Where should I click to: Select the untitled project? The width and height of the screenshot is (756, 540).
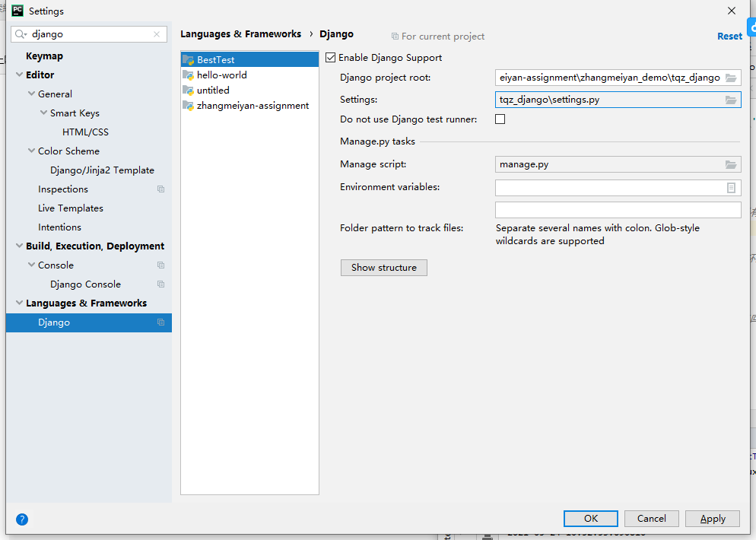(249, 91)
